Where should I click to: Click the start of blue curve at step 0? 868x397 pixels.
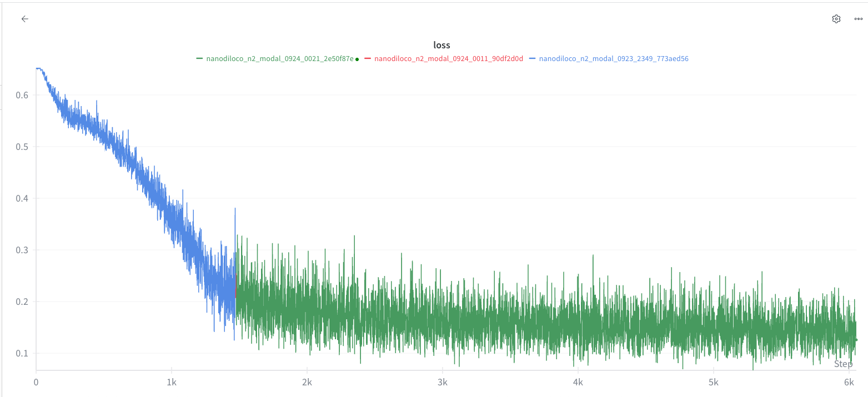(37, 68)
